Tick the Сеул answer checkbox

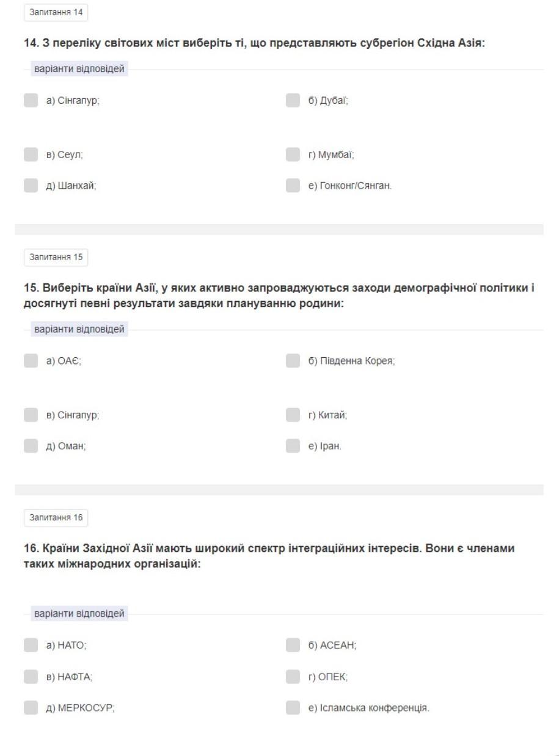(x=31, y=155)
